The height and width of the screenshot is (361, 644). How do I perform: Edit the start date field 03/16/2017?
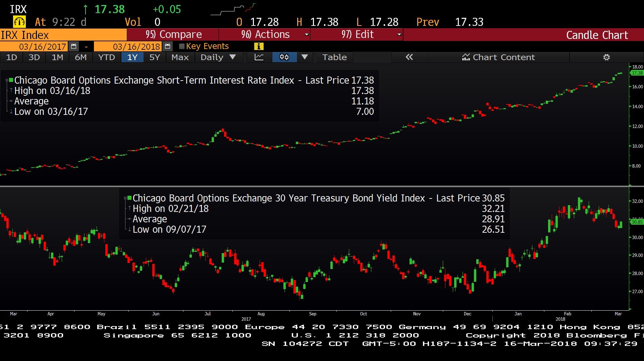coord(34,46)
